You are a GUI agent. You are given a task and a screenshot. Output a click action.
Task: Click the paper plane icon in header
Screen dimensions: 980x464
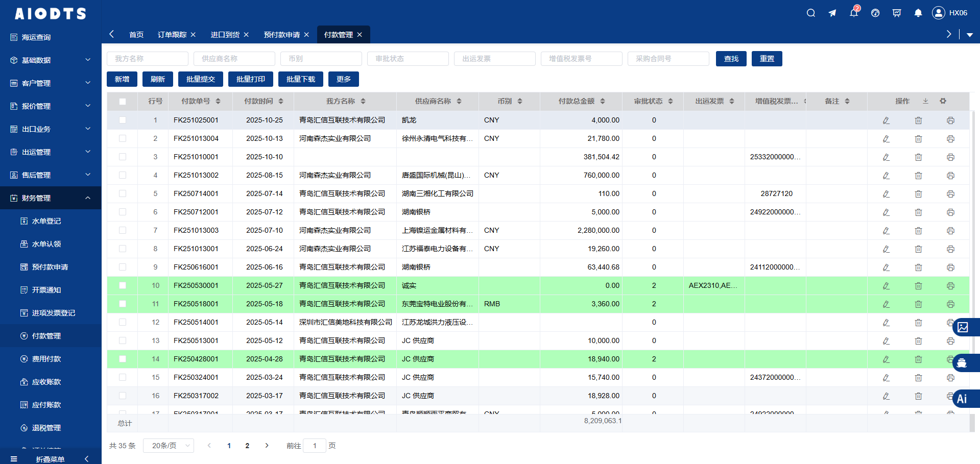pyautogui.click(x=832, y=13)
